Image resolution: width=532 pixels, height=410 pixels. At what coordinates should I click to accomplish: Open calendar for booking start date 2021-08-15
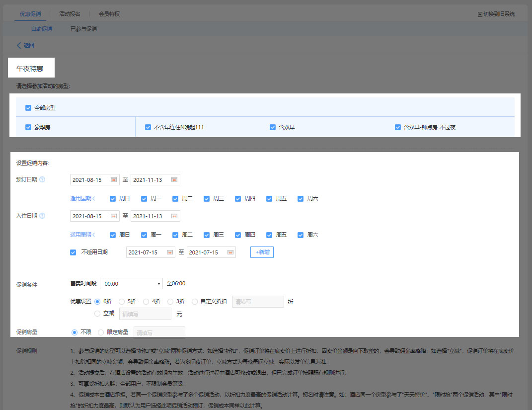[x=114, y=180]
